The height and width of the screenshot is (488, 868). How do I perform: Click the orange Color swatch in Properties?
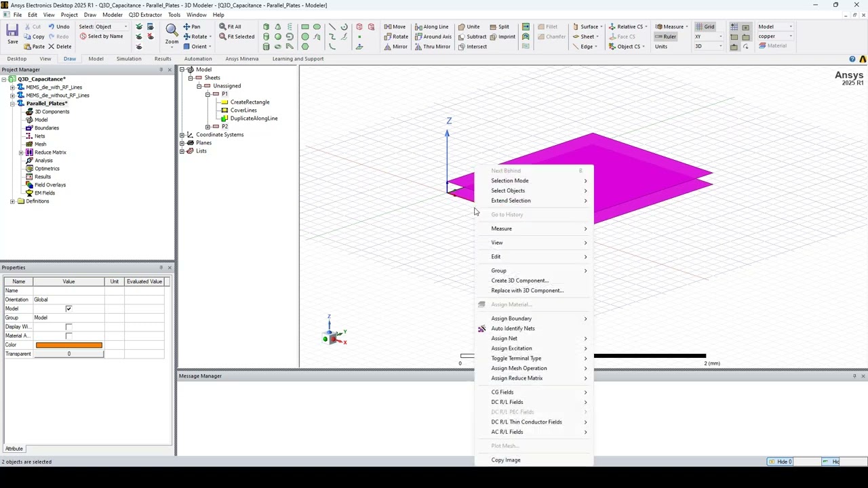(68, 345)
